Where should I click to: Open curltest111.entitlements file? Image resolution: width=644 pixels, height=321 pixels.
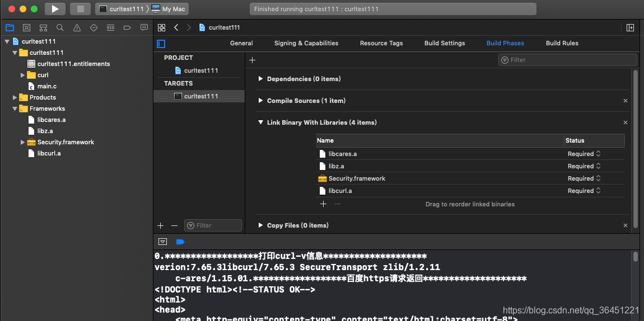69,64
